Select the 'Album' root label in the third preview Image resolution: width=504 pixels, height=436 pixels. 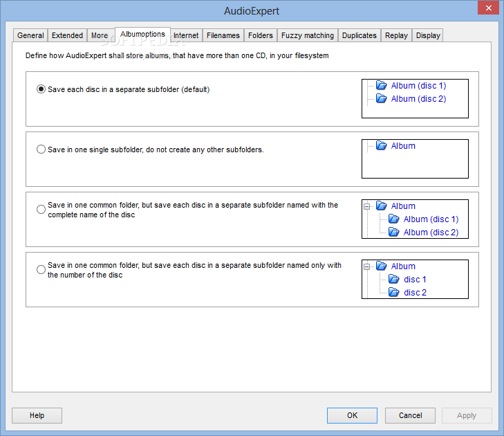[403, 206]
